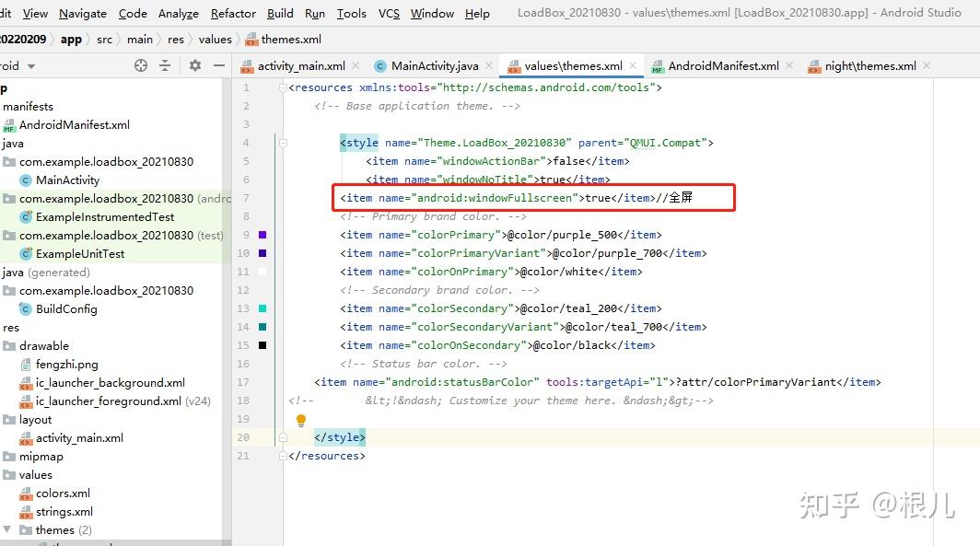Click 'src' in the breadcrumb path
This screenshot has height=546, width=980.
(x=104, y=40)
